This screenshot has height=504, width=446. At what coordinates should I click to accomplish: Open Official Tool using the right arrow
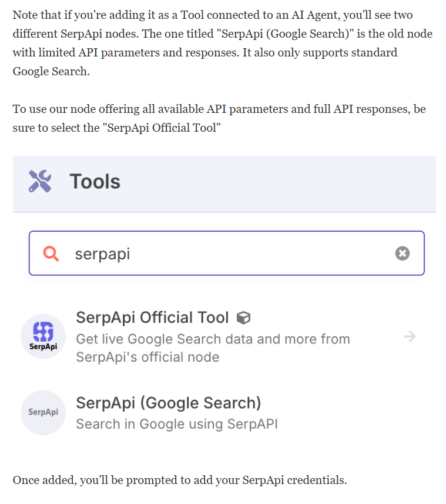[410, 336]
